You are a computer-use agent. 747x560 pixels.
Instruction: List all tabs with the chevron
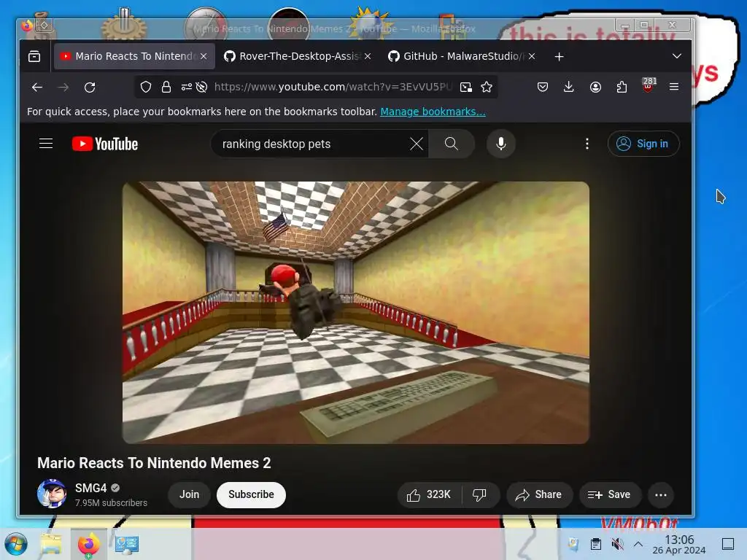click(x=676, y=56)
